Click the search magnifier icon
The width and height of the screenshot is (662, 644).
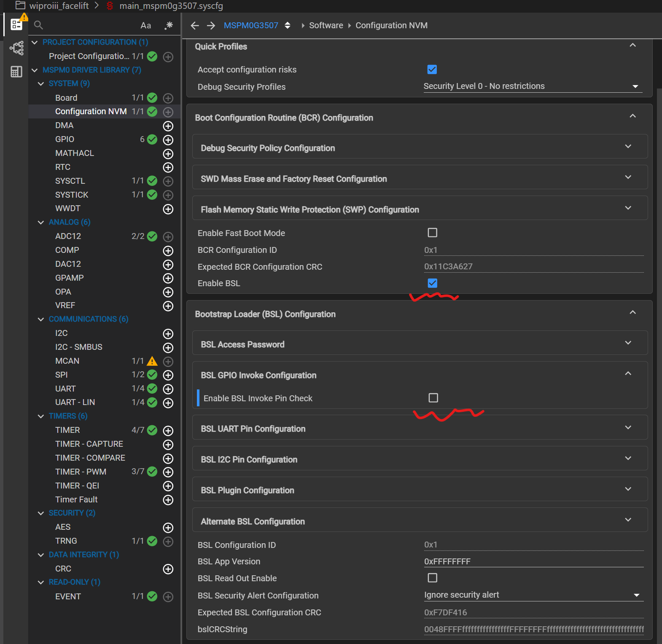[x=38, y=25]
